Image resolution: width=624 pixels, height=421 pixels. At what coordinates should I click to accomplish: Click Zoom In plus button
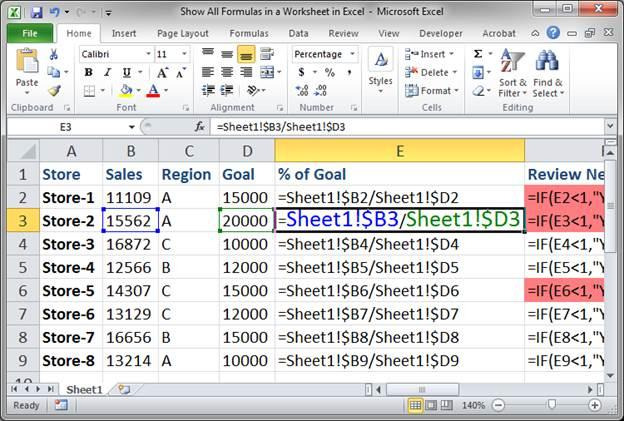pos(595,405)
